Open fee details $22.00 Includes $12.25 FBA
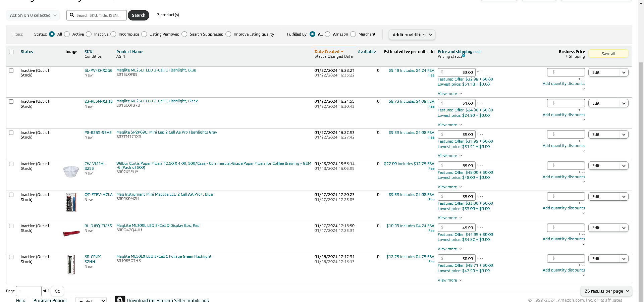This screenshot has height=302, width=644. pos(409,166)
